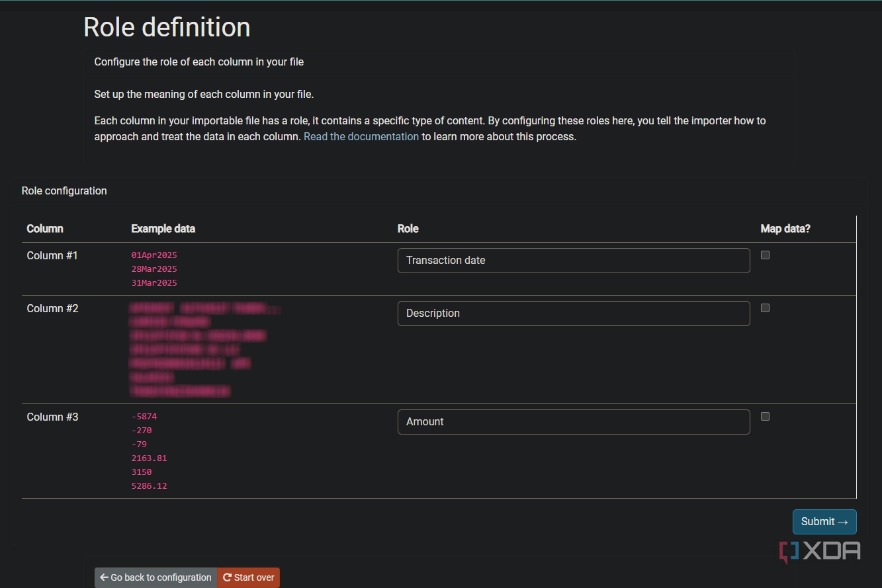The image size is (882, 588).
Task: Select the example date 31Mar2025
Action: tap(154, 283)
